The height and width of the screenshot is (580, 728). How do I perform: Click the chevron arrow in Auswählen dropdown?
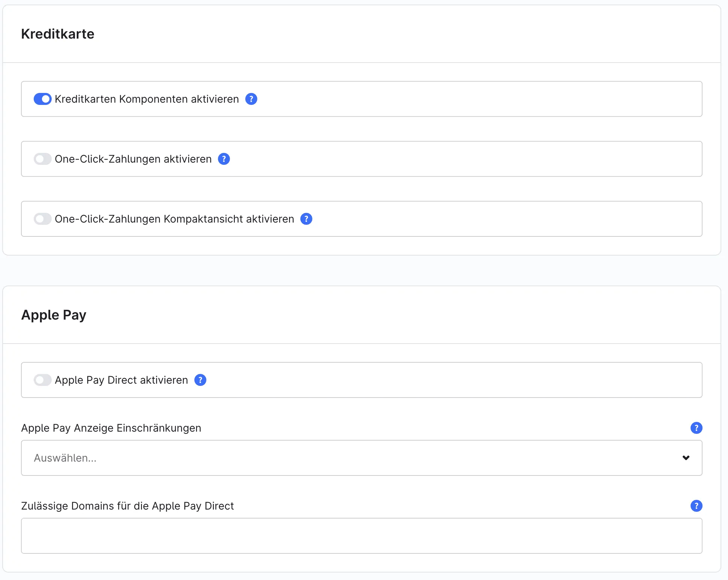[x=686, y=458]
